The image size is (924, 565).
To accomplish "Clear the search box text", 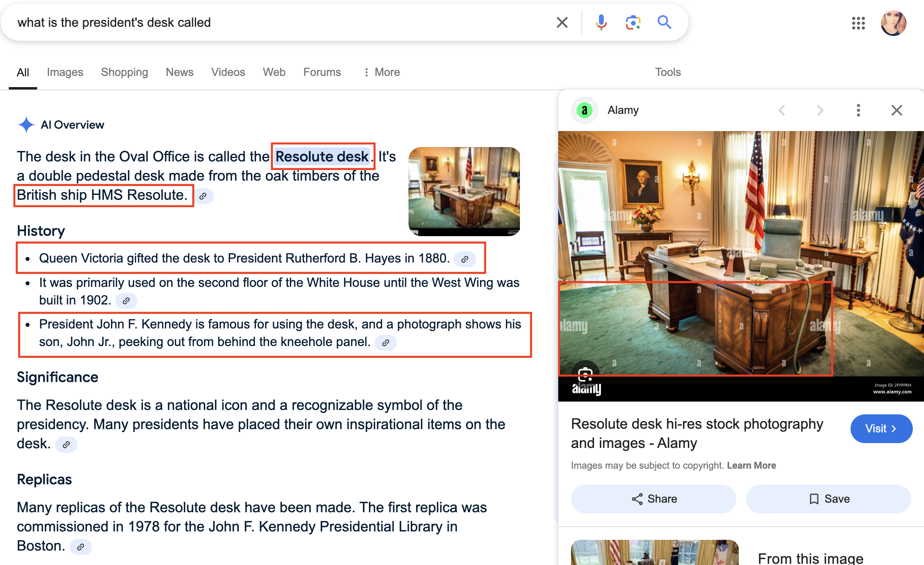I will [562, 22].
